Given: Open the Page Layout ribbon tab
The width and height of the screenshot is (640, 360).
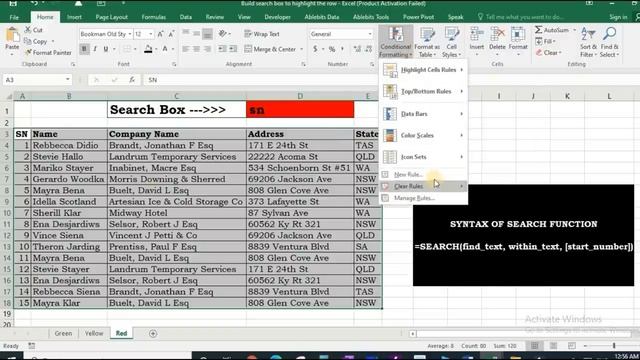Looking at the screenshot, I should [x=111, y=17].
